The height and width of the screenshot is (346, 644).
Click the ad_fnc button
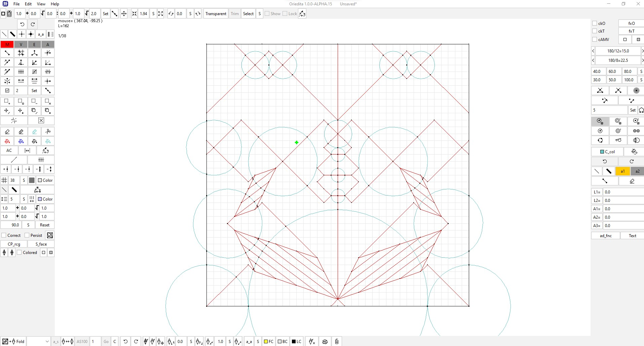click(606, 236)
